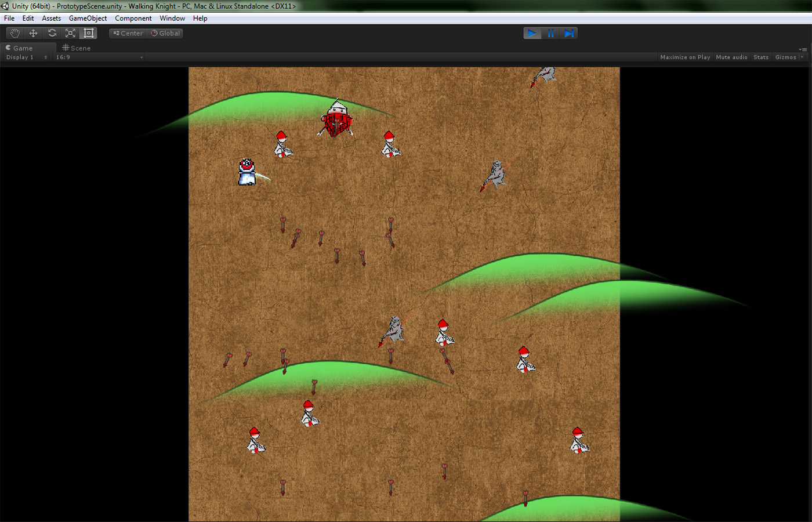Open the GameObject menu
Viewport: 812px width, 522px height.
[88, 19]
